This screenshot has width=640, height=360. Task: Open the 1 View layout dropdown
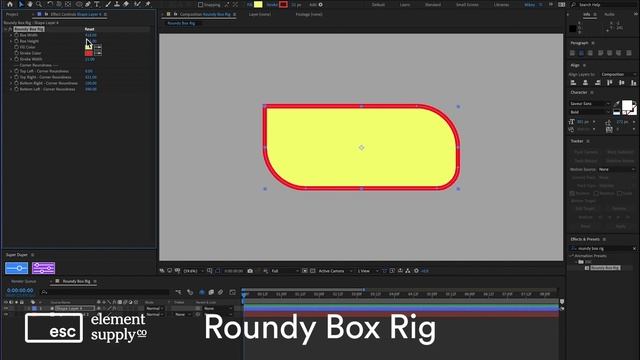click(368, 271)
